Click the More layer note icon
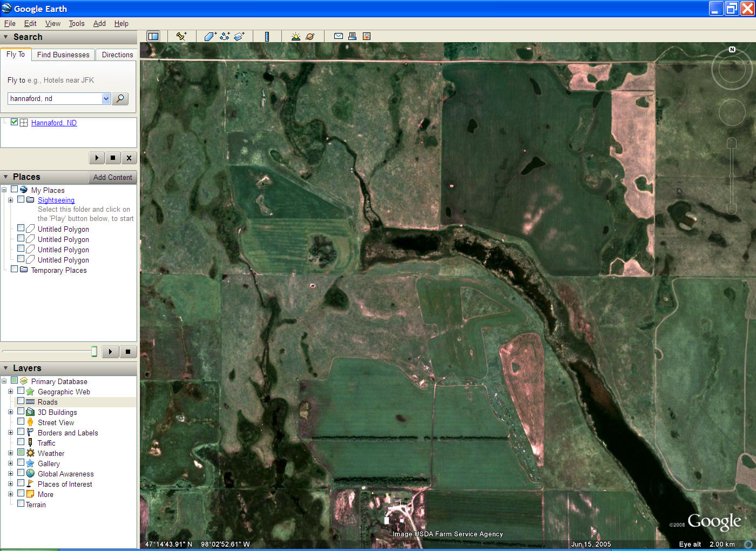The image size is (756, 551). pyautogui.click(x=30, y=494)
